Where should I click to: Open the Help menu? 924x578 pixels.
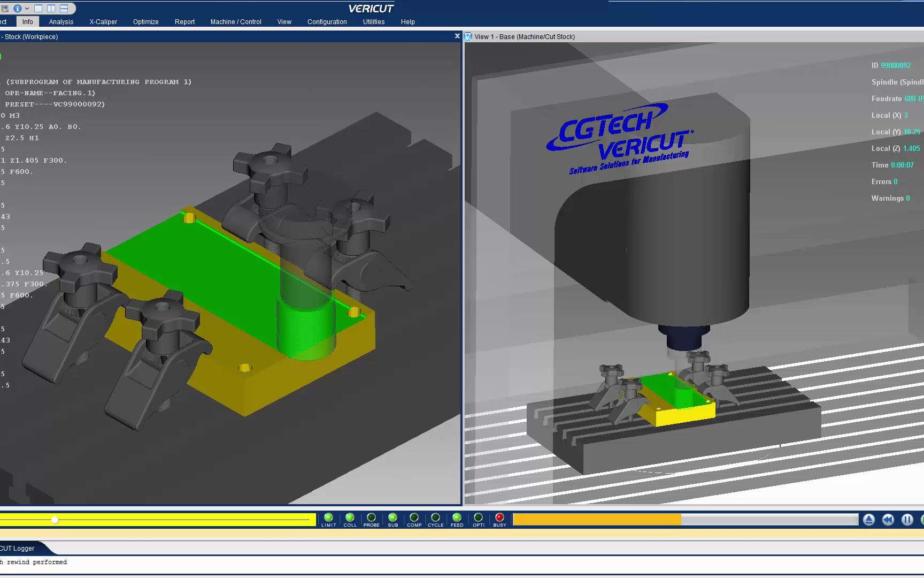(408, 22)
